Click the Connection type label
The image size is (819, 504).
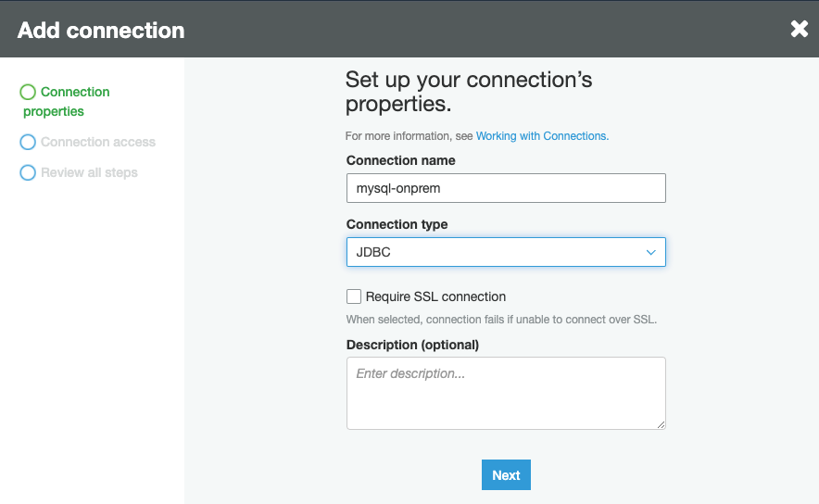coord(397,224)
